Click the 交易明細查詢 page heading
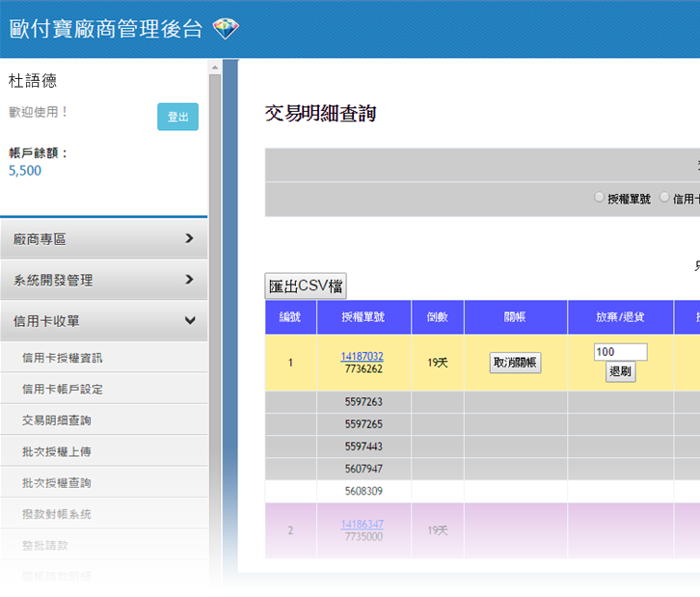700x597 pixels. pos(320,113)
